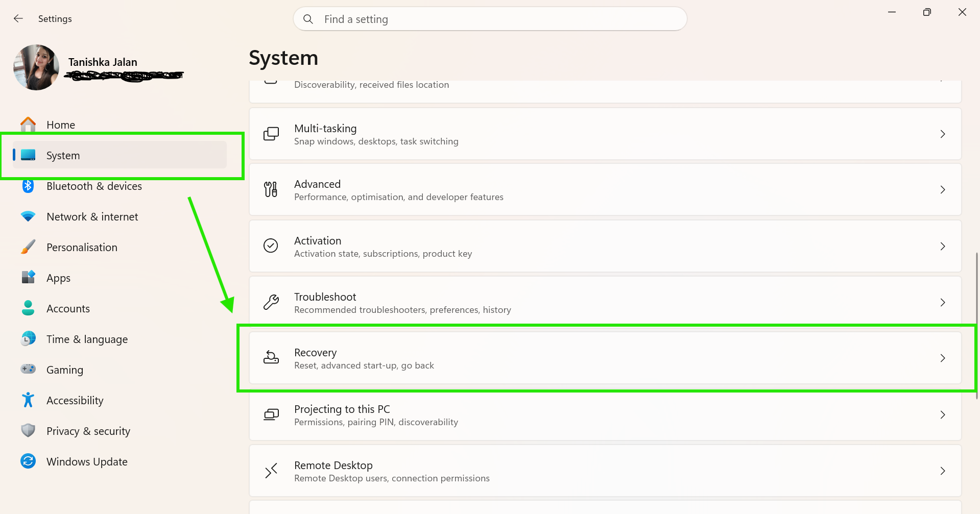Click 'Reset, advanced start-up, go back' text
Viewport: 980px width, 514px height.
tap(364, 365)
